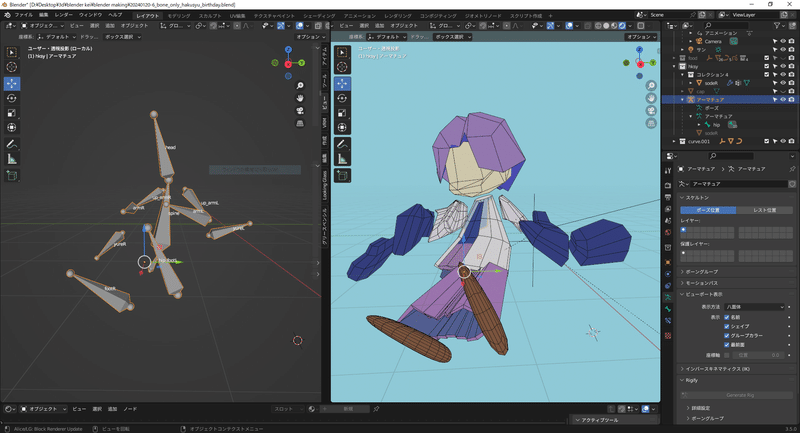Image resolution: width=800 pixels, height=433 pixels.
Task: Toggle the 最前面 (In Front) checkbox
Action: pyautogui.click(x=727, y=345)
